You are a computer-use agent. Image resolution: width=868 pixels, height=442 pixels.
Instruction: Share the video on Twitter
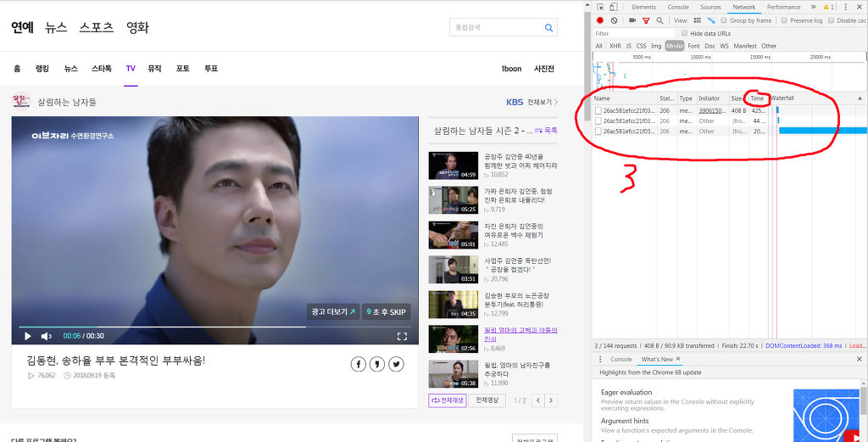[396, 365]
